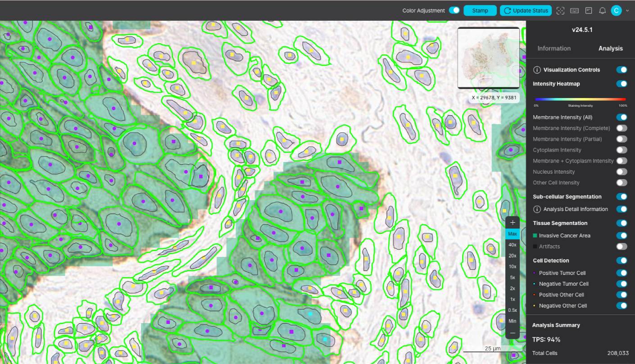
Task: Click the user avatar C
Action: click(616, 10)
